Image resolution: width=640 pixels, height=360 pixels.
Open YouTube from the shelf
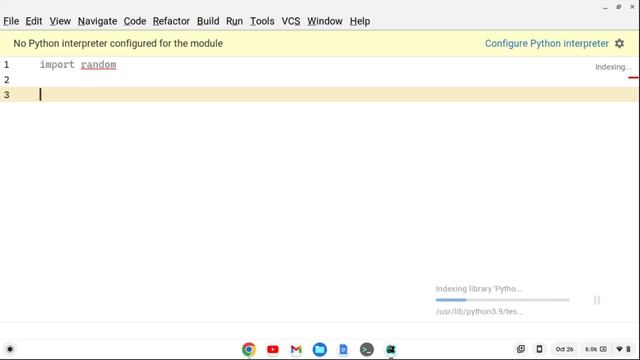click(273, 349)
